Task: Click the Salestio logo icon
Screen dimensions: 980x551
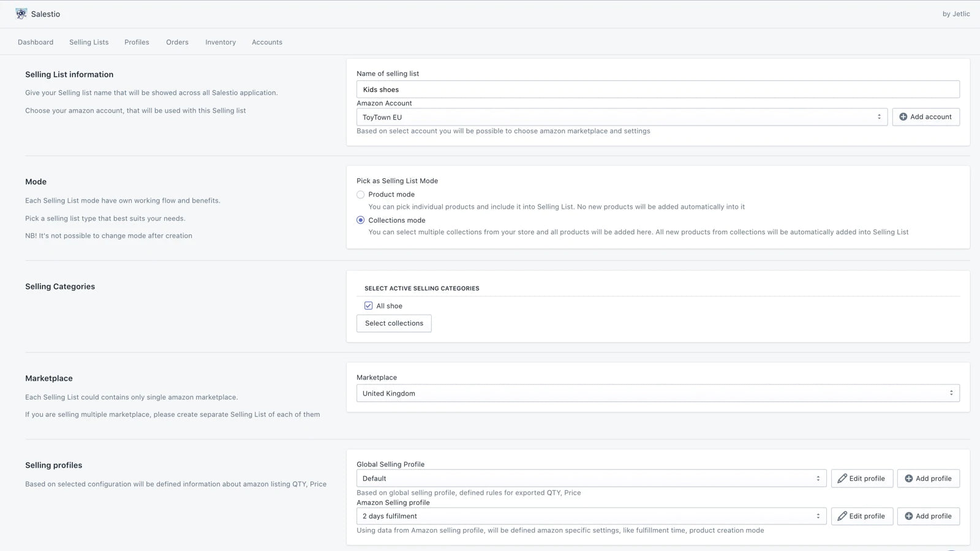Action: tap(20, 13)
